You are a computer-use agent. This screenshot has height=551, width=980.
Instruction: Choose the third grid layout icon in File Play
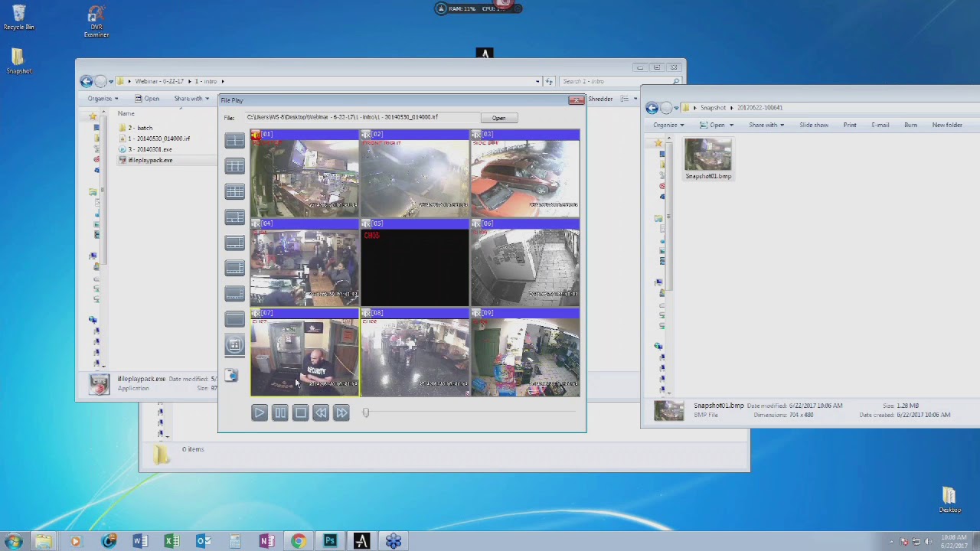pos(234,191)
